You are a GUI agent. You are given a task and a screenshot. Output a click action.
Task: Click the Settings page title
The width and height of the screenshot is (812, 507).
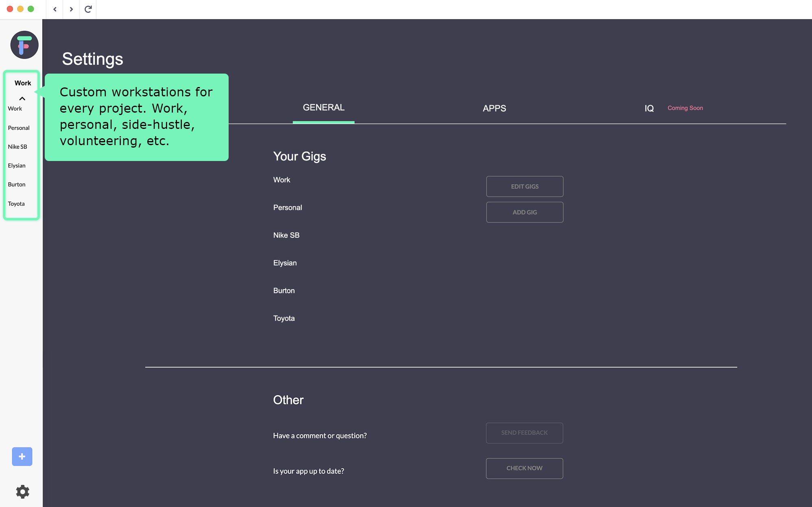[92, 59]
